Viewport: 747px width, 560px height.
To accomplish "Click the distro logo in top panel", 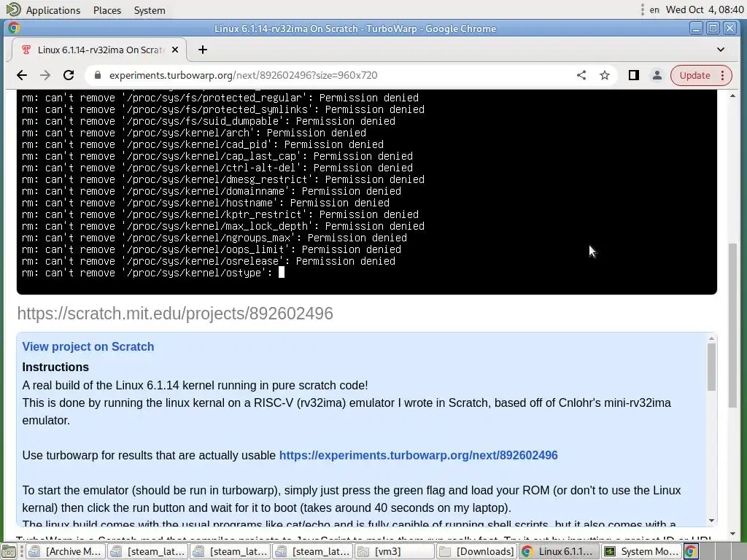I will click(13, 9).
